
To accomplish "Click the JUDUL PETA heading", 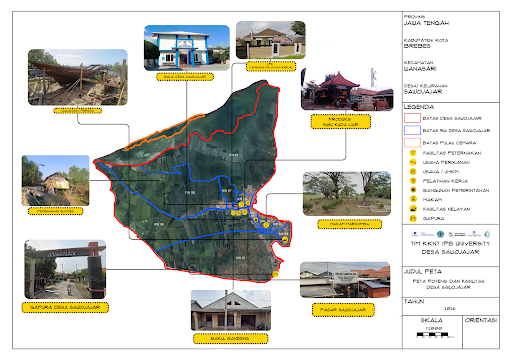I will (x=423, y=272).
